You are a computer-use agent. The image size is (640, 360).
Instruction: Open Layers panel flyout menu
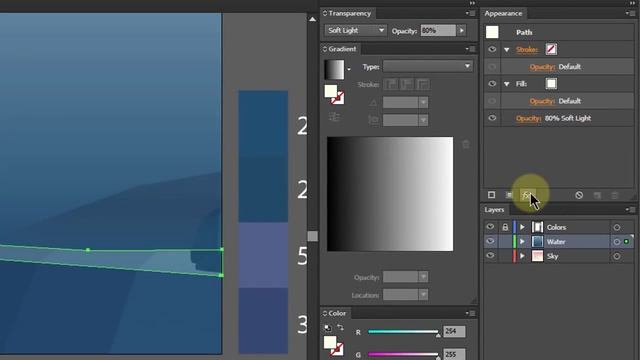click(x=630, y=209)
